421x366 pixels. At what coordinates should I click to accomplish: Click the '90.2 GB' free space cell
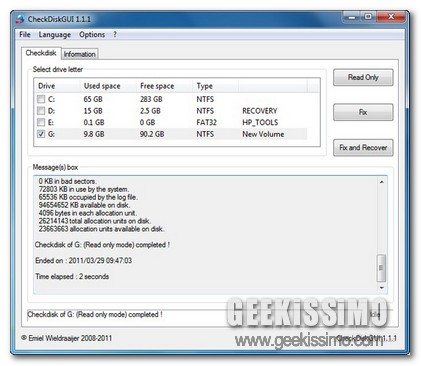pyautogui.click(x=152, y=134)
